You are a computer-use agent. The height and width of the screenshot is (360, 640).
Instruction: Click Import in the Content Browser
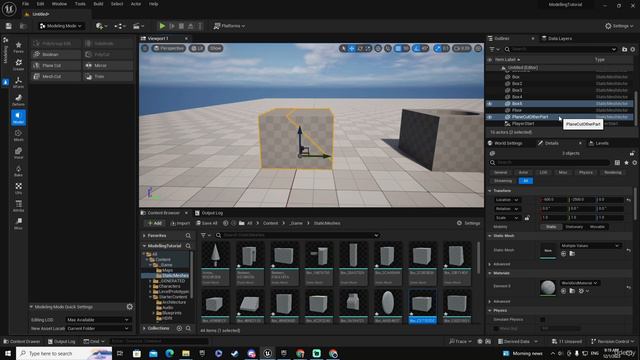point(180,223)
